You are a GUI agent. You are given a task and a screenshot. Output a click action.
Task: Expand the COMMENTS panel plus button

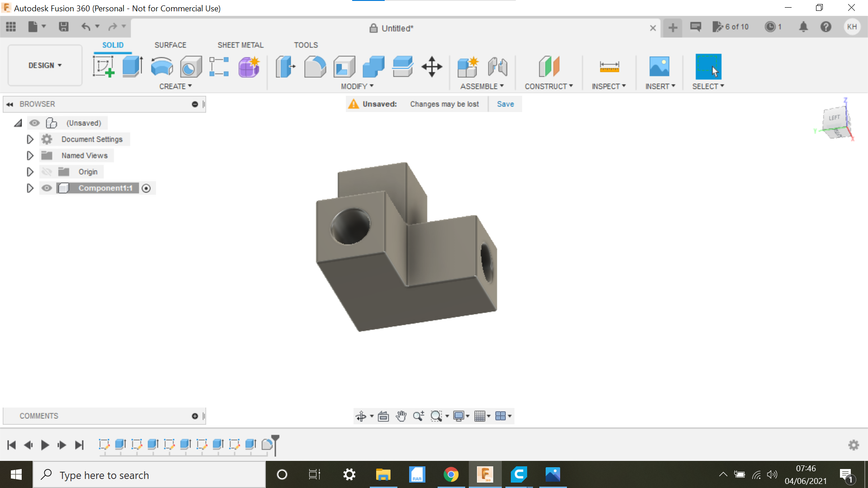click(x=195, y=416)
